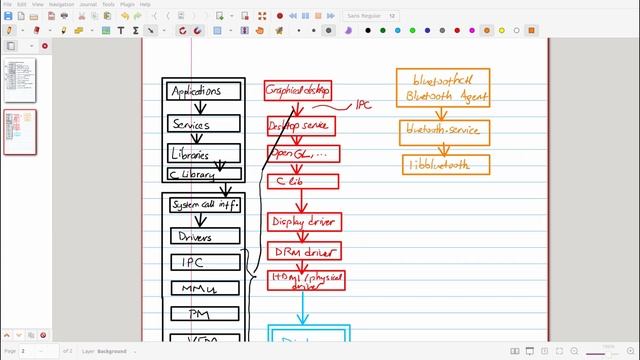Set thick pen thickness
Viewport: 640px width, 360px height.
coord(329,30)
